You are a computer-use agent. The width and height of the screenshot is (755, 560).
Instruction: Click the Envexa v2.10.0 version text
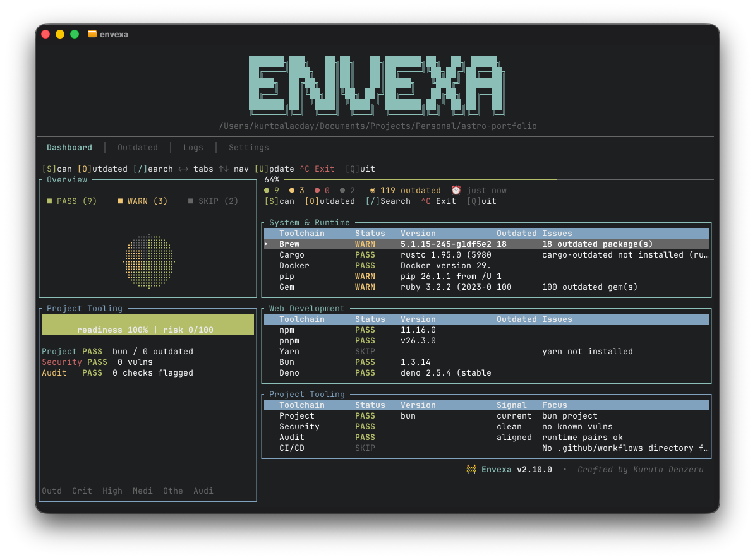point(517,469)
